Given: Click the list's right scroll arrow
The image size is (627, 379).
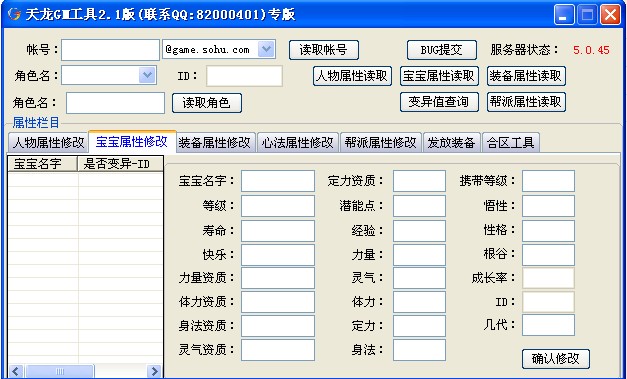Looking at the screenshot, I should pyautogui.click(x=154, y=371).
